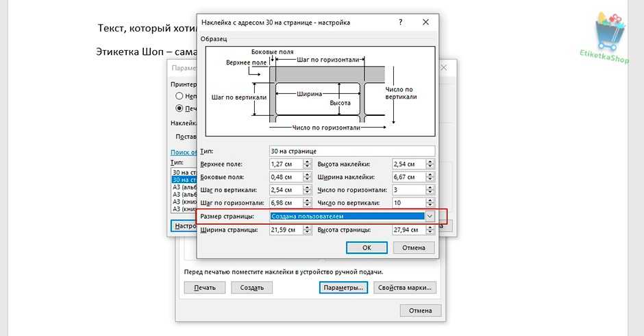644x336 pixels.
Task: Click the label layout preview diagram
Action: tap(317, 90)
